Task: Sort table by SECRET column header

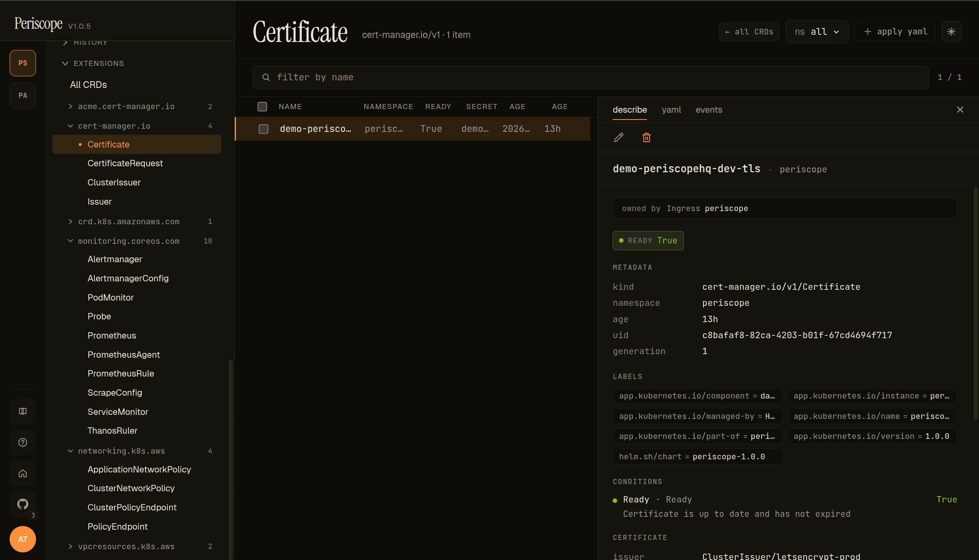Action: 482,107
